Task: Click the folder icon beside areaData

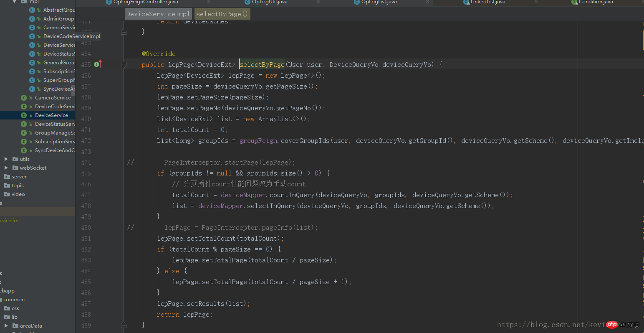Action: [15, 325]
